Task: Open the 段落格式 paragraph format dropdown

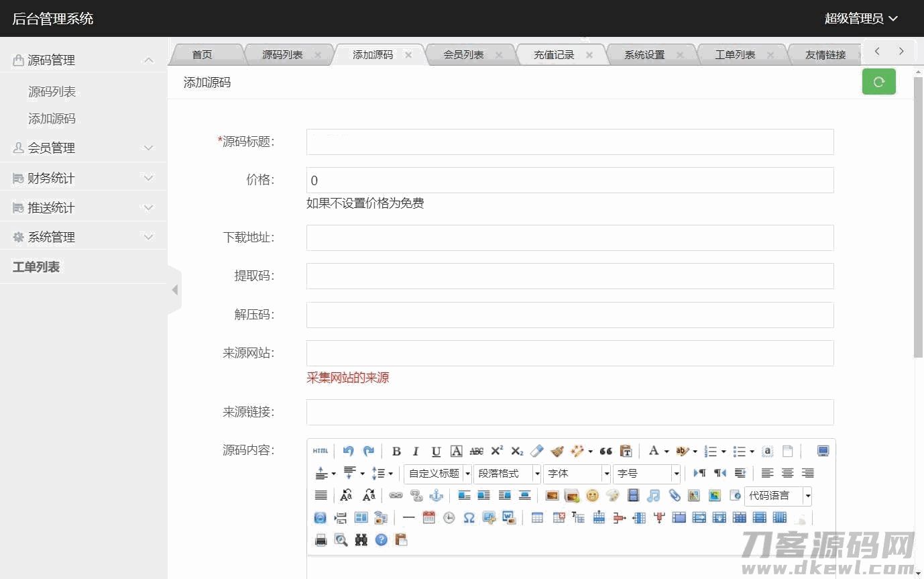Action: (x=506, y=474)
